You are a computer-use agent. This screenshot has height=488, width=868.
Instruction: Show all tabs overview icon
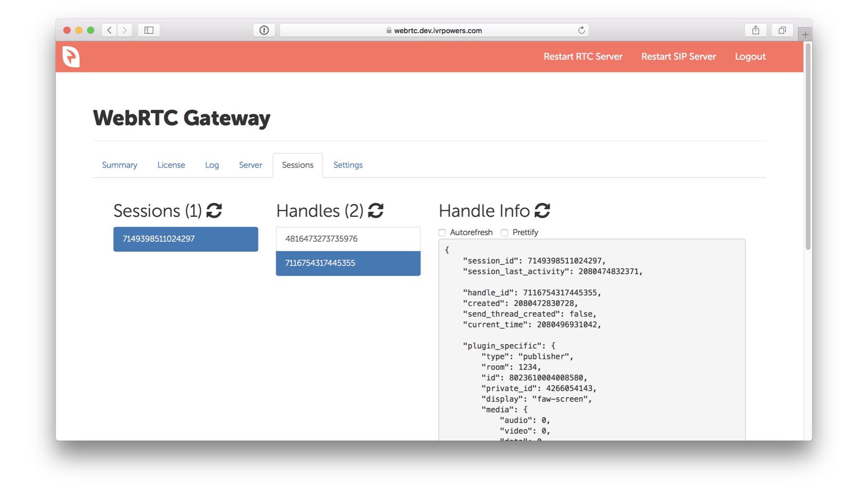coord(782,30)
